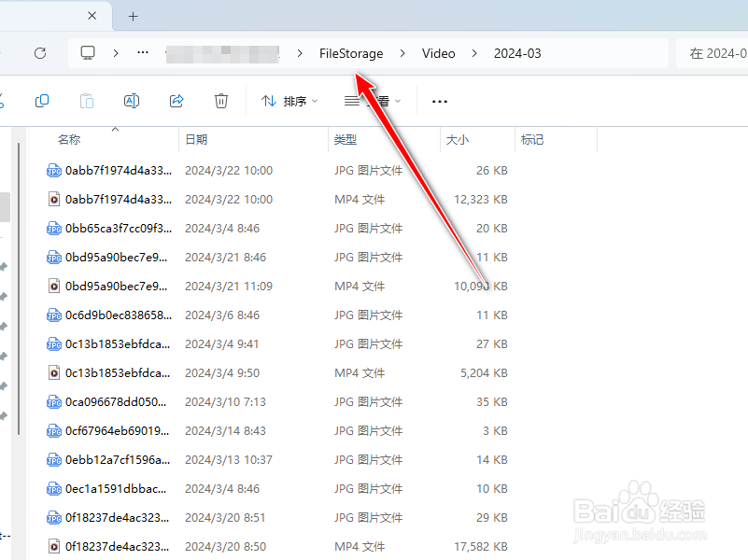
Task: Select the JPG file 0bd95a90bec7e9
Action: (276, 258)
